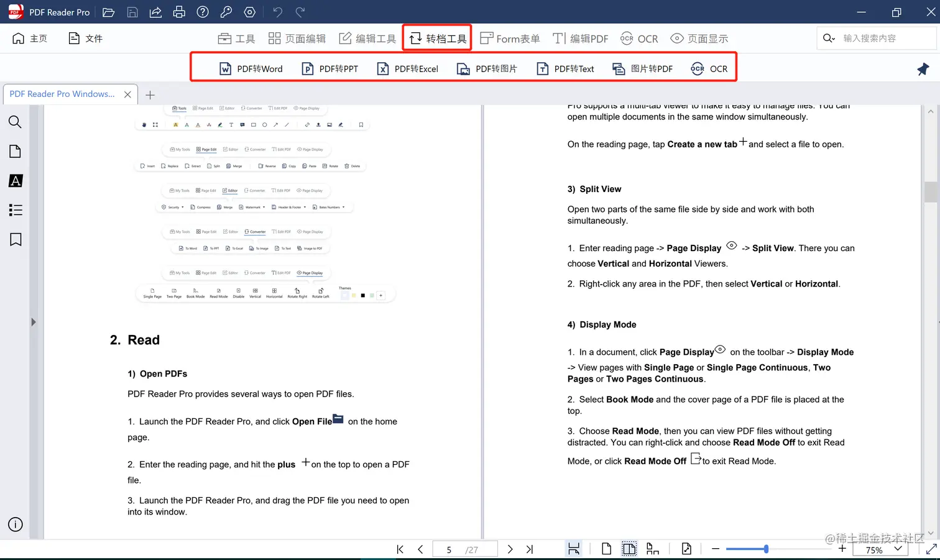Click the "4) Display Mode" heading
The image size is (940, 560).
pyautogui.click(x=602, y=324)
